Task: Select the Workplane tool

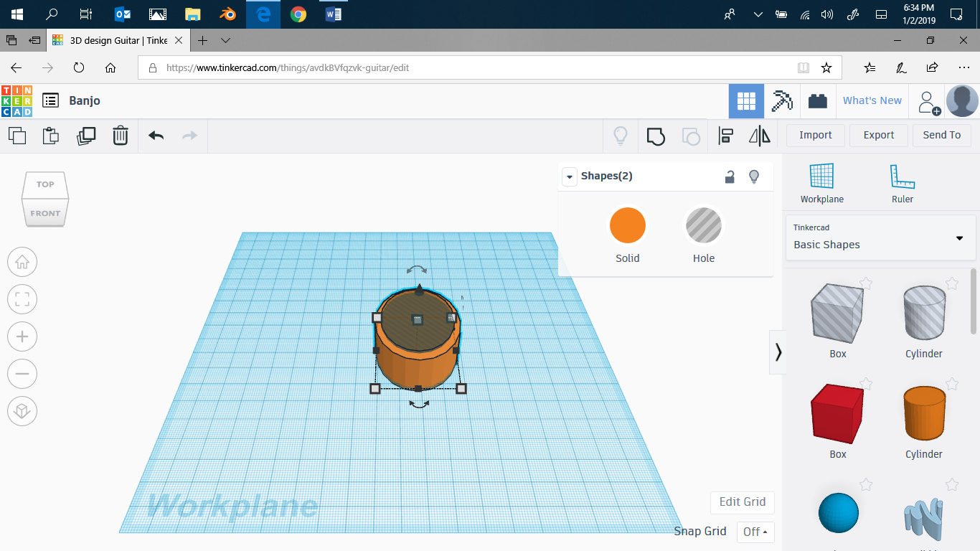Action: point(822,184)
